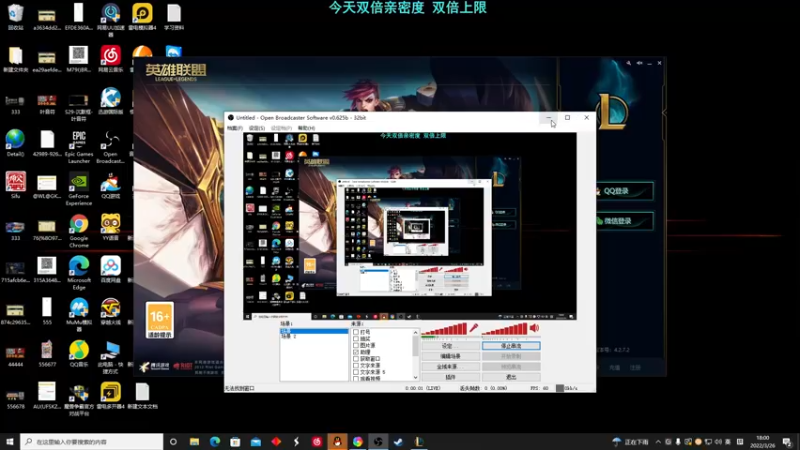Toggle the second source checkbox in OBS
Image resolution: width=800 pixels, height=450 pixels.
tap(356, 339)
